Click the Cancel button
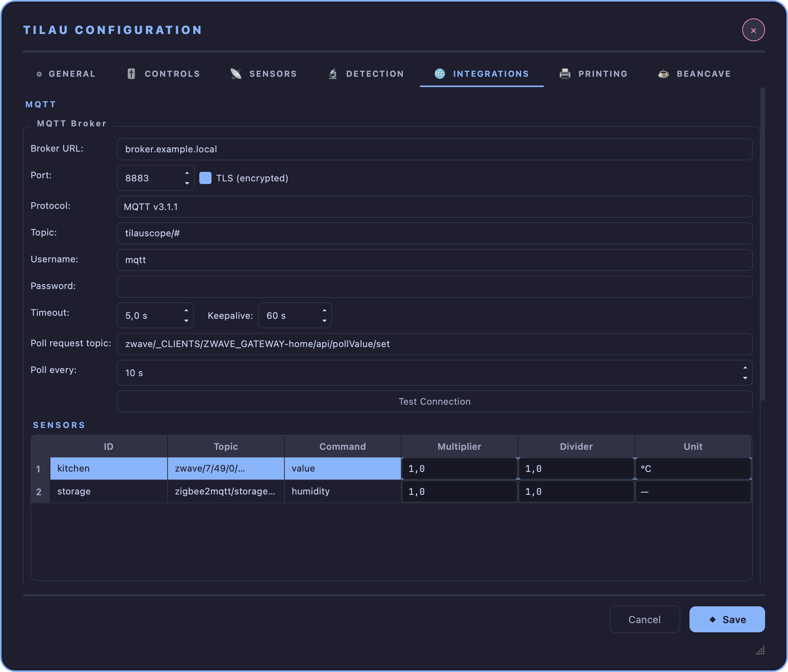This screenshot has height=672, width=788. pyautogui.click(x=644, y=619)
